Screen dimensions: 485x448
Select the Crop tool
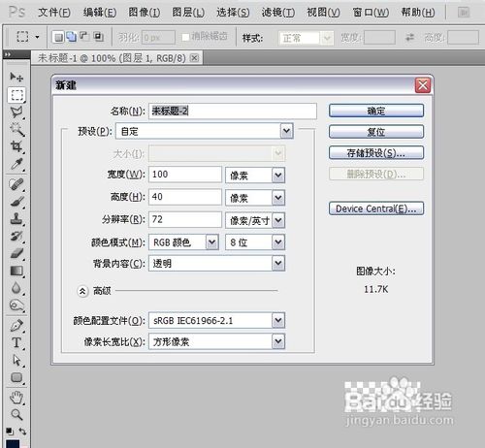(x=16, y=146)
